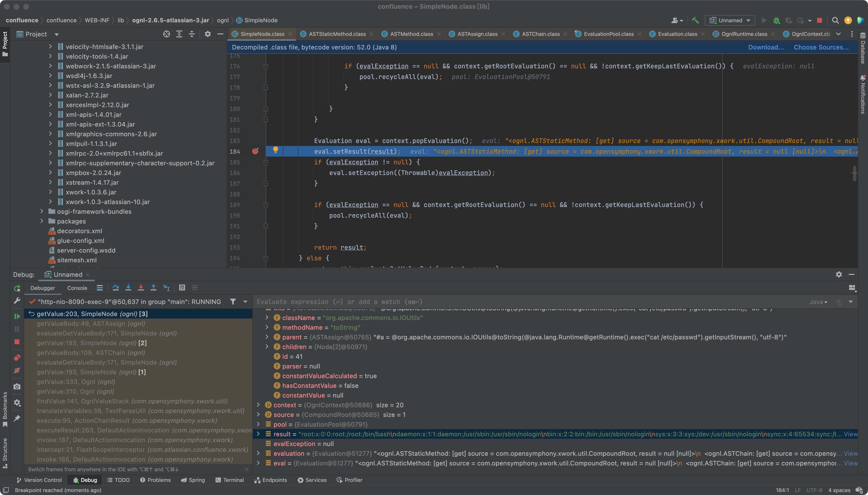868x495 pixels.
Task: Click Show Execution Point icon
Action: tap(100, 287)
